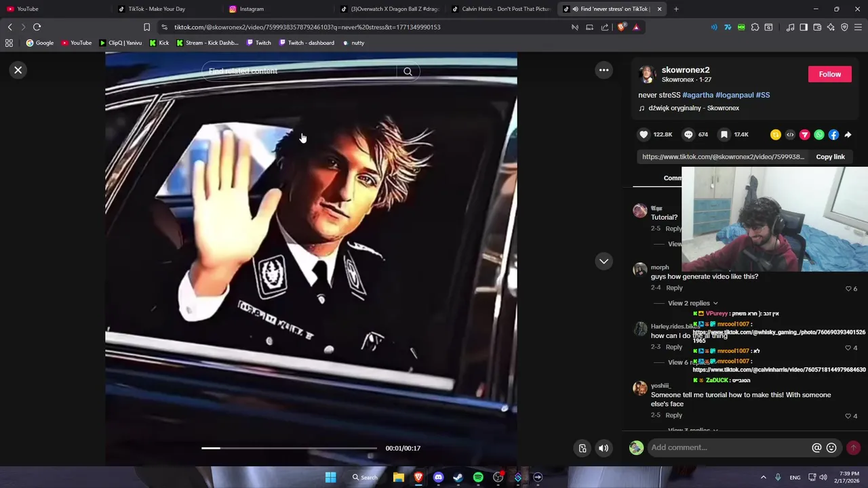Like morph's comment with its heart

point(848,289)
